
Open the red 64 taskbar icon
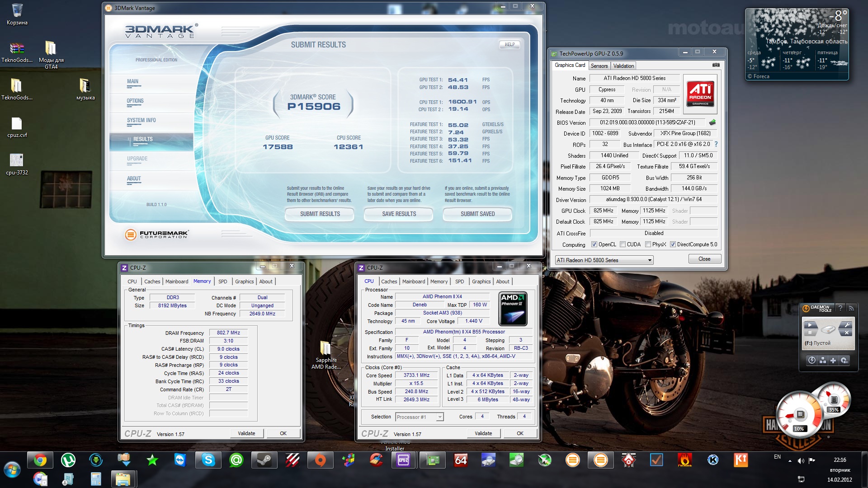coord(461,460)
